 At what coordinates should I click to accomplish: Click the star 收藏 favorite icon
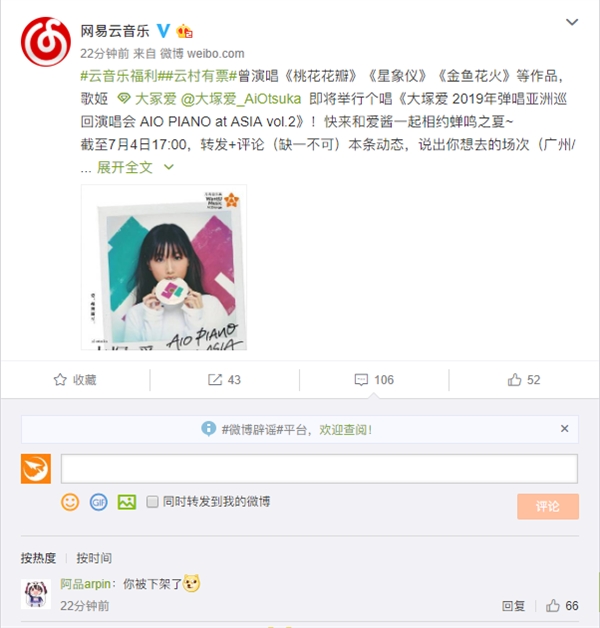point(60,380)
